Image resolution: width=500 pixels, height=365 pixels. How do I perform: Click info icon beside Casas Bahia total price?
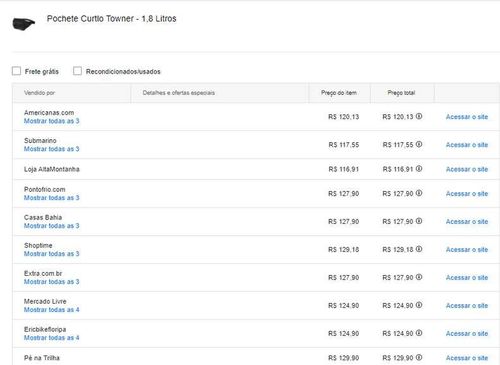click(419, 221)
